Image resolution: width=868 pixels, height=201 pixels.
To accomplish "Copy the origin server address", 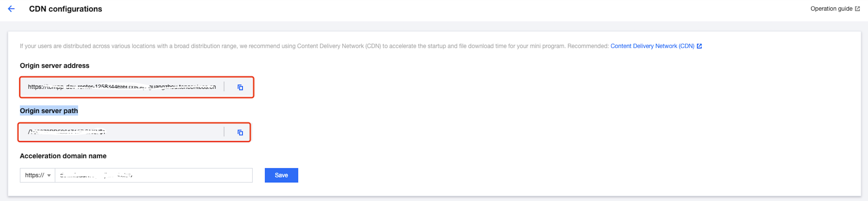I will pyautogui.click(x=240, y=87).
